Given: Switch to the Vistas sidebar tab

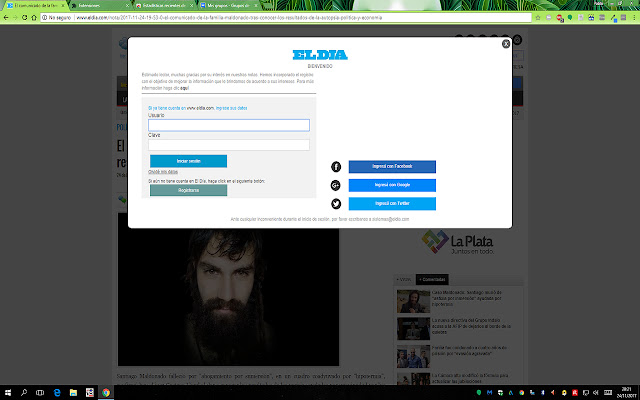Looking at the screenshot, I should 404,280.
